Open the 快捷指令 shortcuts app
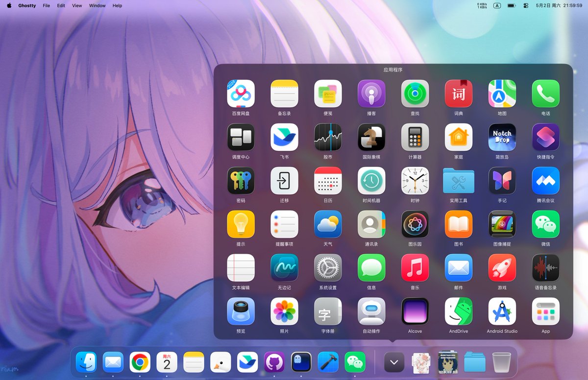 click(546, 137)
